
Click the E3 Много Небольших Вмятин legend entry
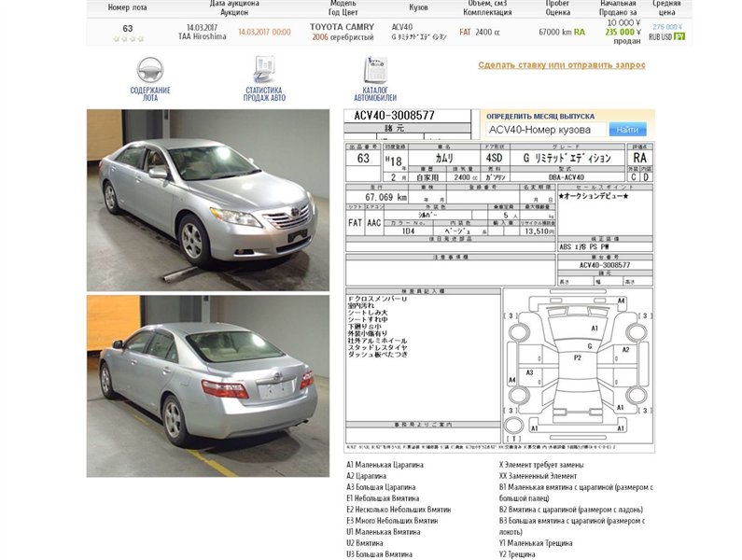click(392, 520)
